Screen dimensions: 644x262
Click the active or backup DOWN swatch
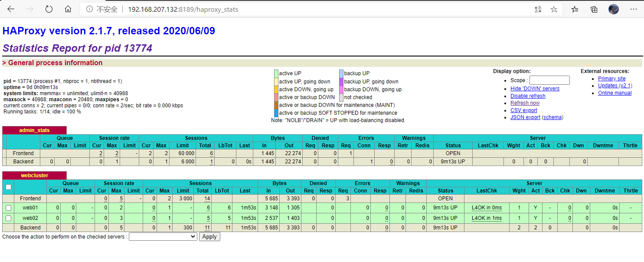(x=276, y=97)
